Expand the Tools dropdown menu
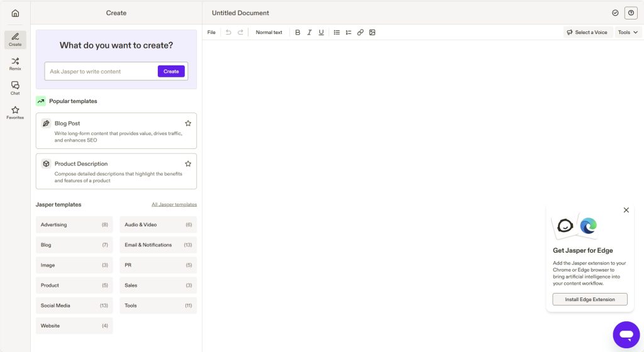The height and width of the screenshot is (352, 644). (628, 33)
